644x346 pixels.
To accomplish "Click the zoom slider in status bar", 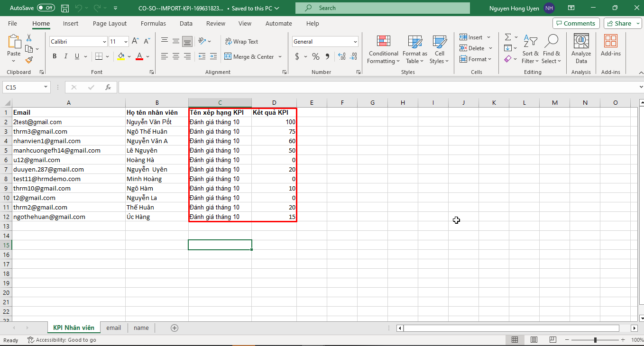I will pyautogui.click(x=595, y=340).
